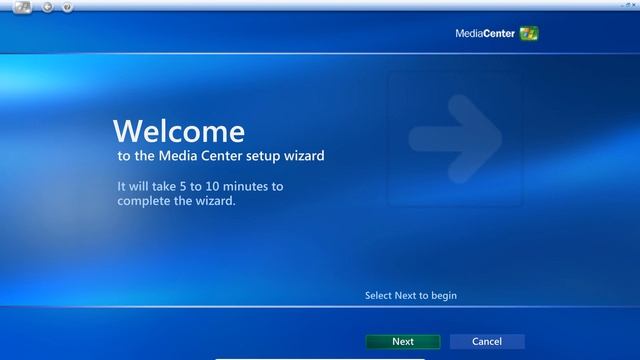
Task: Click the Media Center start icon in title bar
Action: click(22, 7)
